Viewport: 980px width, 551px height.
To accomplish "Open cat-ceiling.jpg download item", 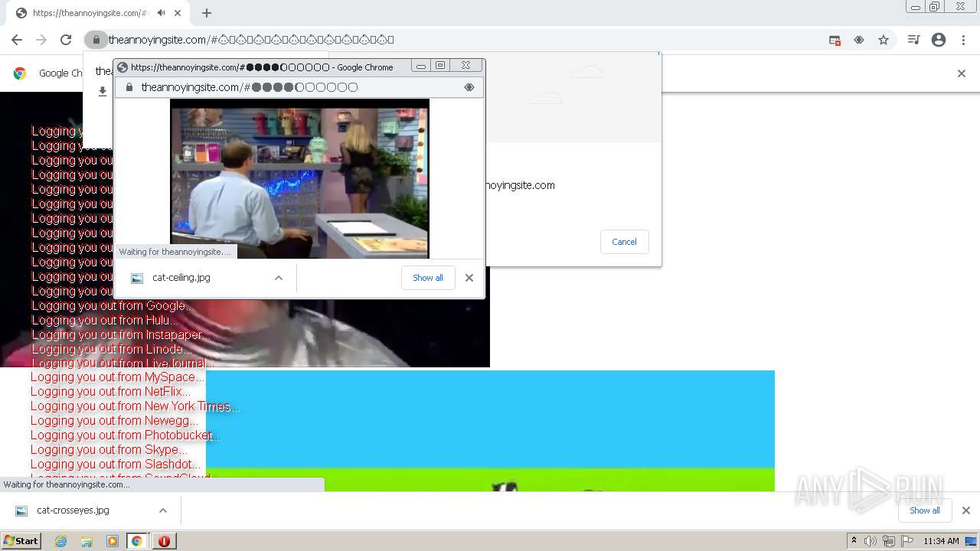I will (181, 278).
